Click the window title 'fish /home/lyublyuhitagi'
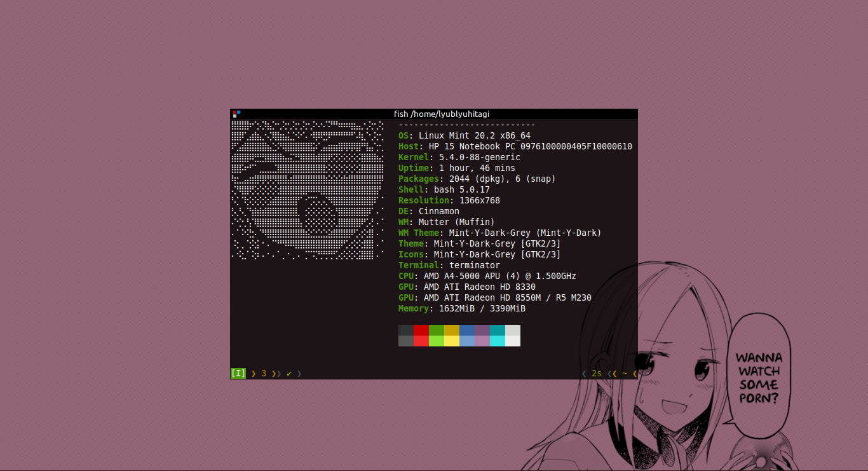Image resolution: width=868 pixels, height=471 pixels. pos(442,114)
